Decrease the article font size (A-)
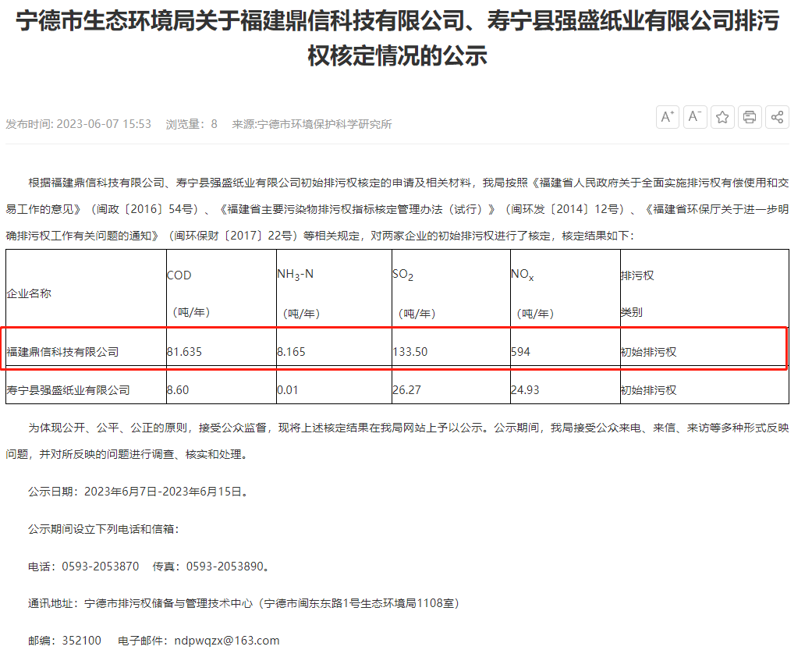This screenshot has height=650, width=812. [695, 117]
